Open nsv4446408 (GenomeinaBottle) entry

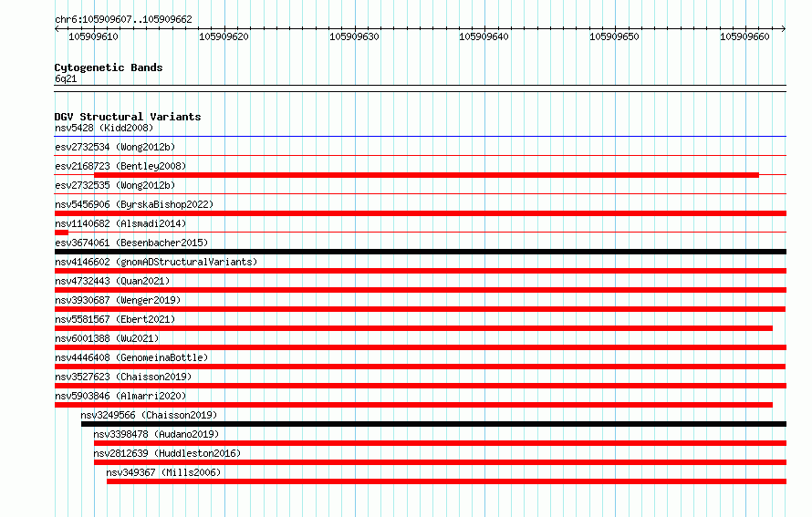coord(131,357)
